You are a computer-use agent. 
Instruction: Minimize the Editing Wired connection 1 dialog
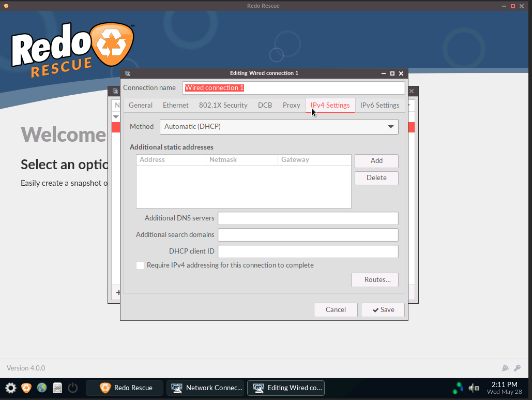click(384, 73)
